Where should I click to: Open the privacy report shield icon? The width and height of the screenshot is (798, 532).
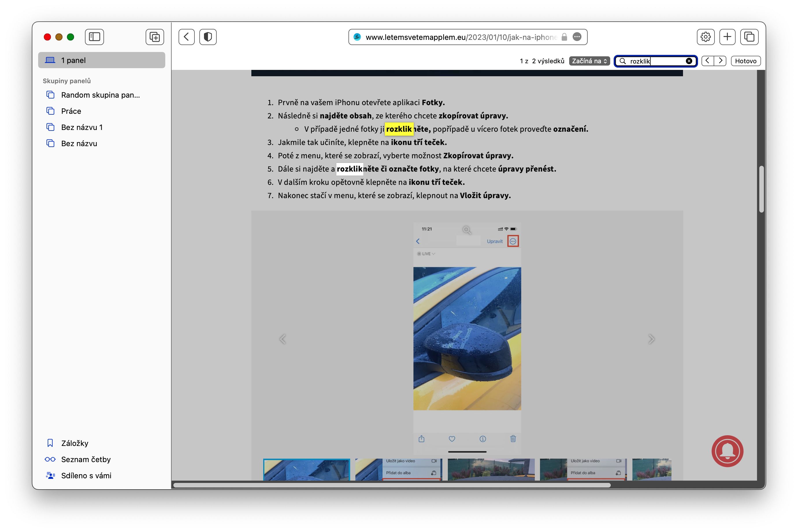click(208, 37)
